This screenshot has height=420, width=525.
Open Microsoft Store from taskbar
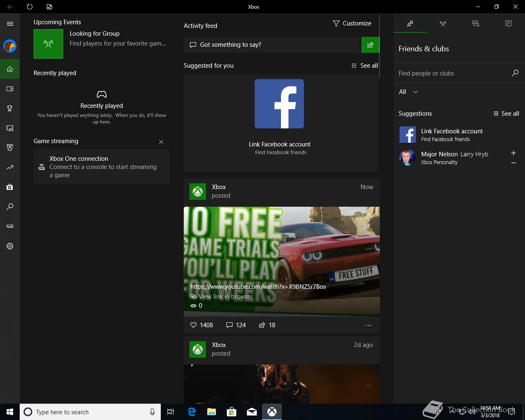232,412
